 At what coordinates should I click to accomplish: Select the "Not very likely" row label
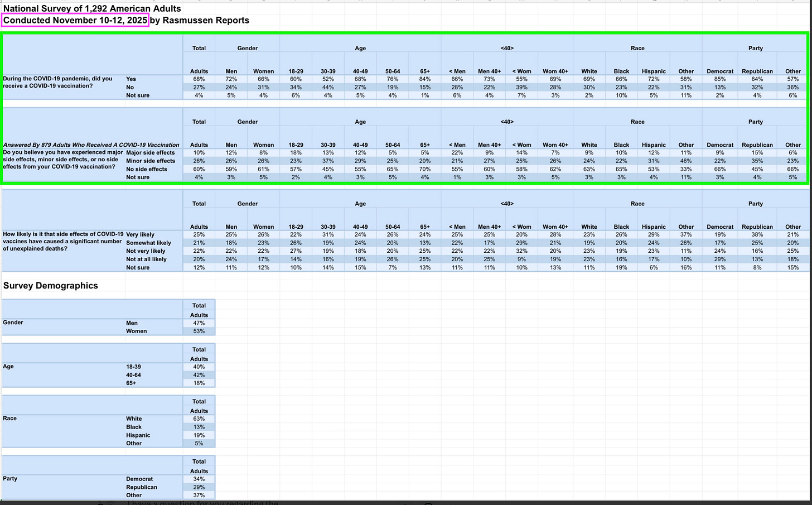146,251
